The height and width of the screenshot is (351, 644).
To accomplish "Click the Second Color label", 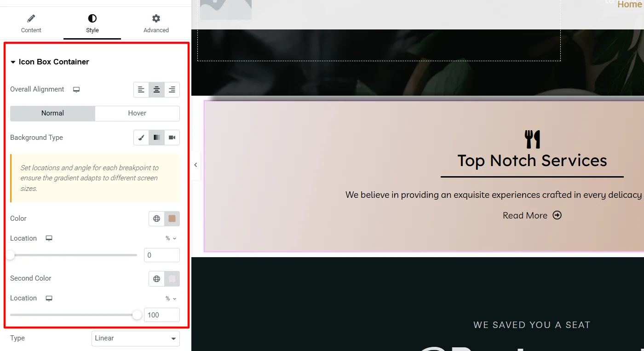I will 31,278.
